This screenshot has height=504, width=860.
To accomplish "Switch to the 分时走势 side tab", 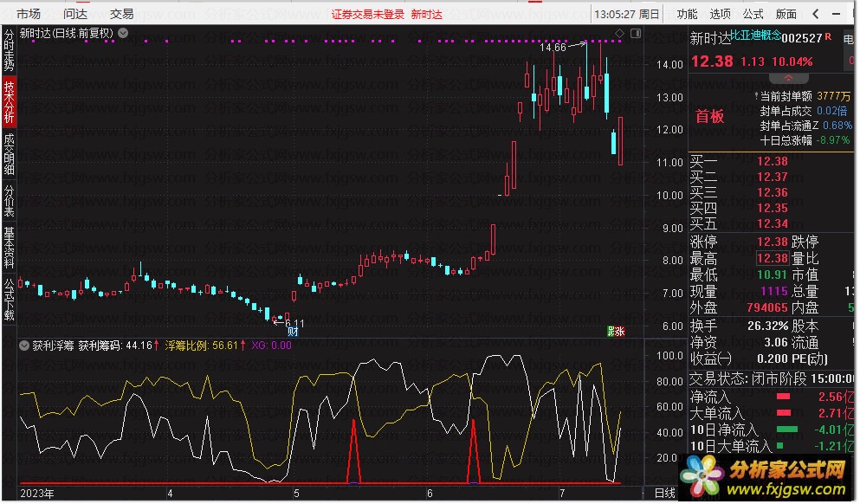I will [x=9, y=50].
